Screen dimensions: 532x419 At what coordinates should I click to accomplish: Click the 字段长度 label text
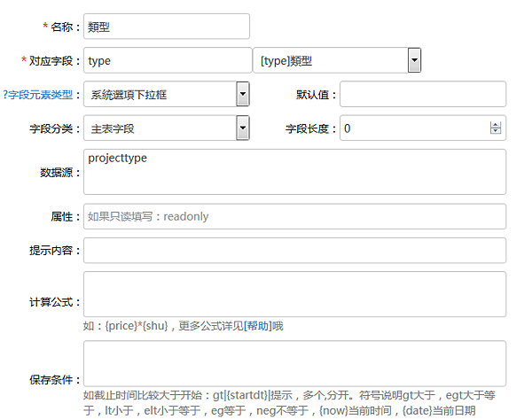click(x=308, y=128)
